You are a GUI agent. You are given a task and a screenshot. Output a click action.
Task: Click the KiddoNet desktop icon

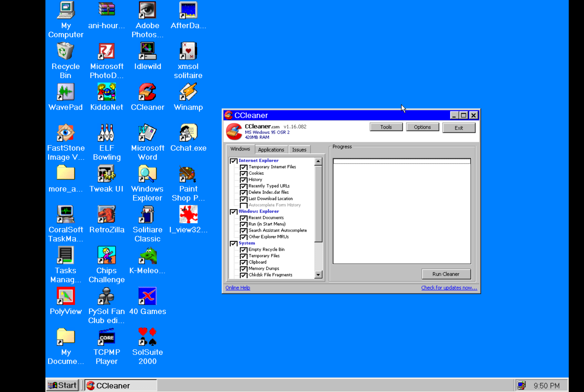(x=106, y=92)
